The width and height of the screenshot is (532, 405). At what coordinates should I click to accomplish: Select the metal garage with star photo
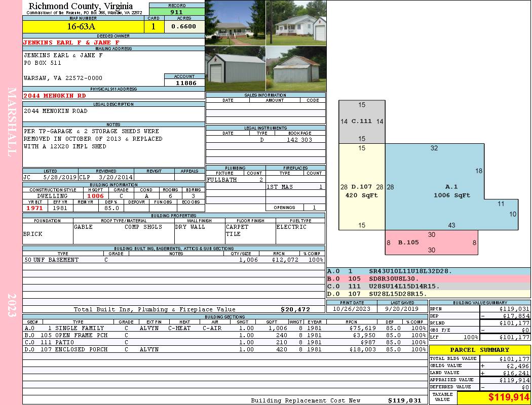pyautogui.click(x=235, y=69)
